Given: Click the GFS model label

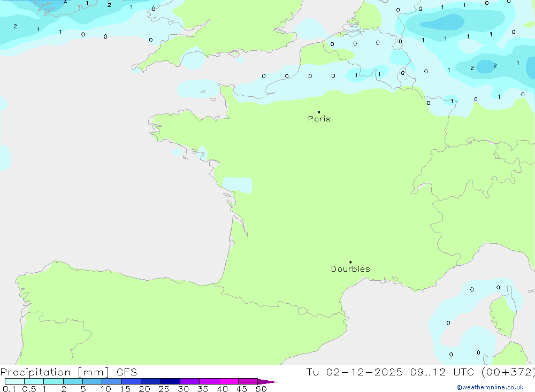Looking at the screenshot, I should 127,372.
